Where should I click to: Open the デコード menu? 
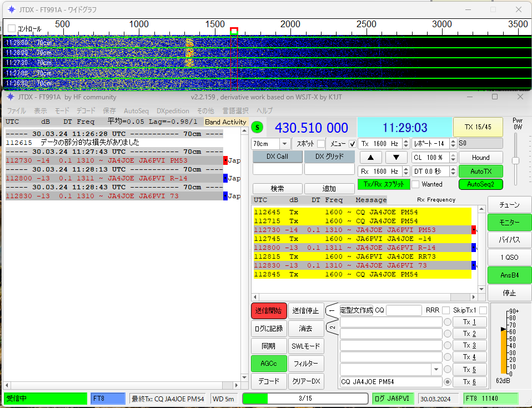click(x=86, y=111)
